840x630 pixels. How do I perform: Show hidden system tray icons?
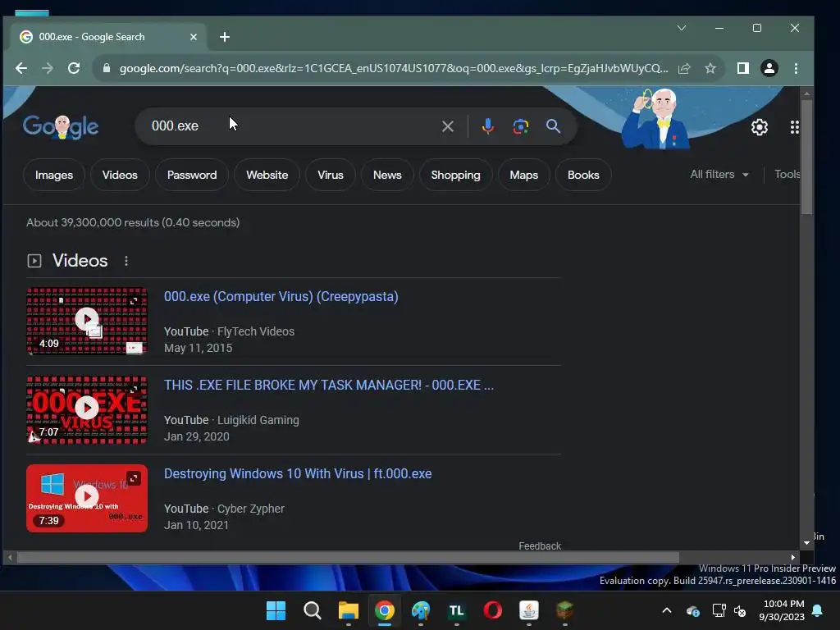click(x=667, y=610)
